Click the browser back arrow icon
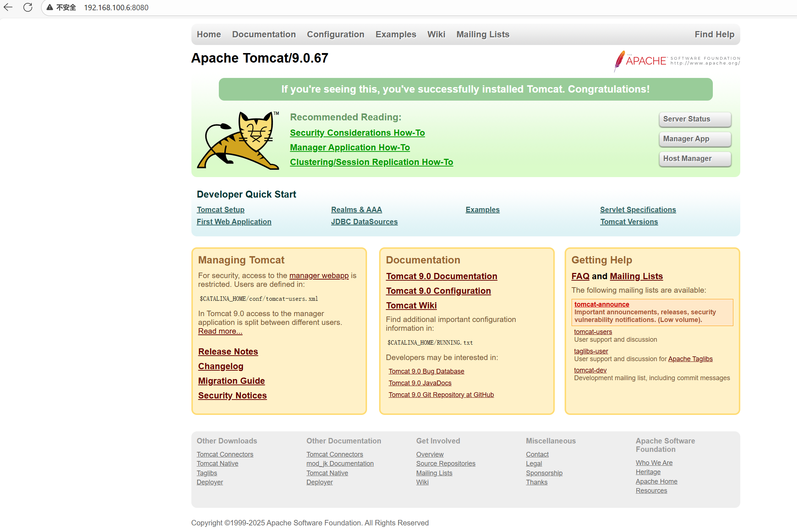The width and height of the screenshot is (797, 532). coord(8,7)
